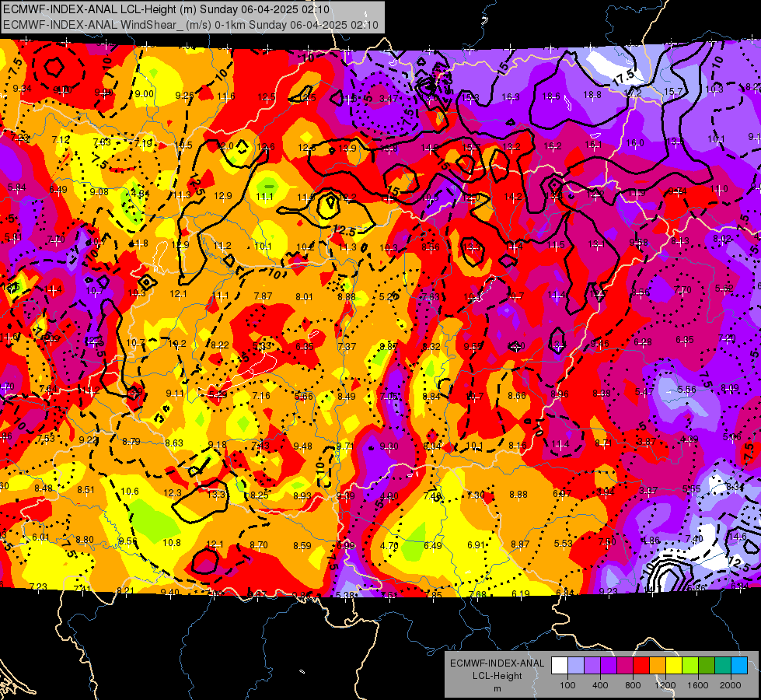The height and width of the screenshot is (700, 761).
Task: Click the legend tick label 1600
Action: [697, 685]
